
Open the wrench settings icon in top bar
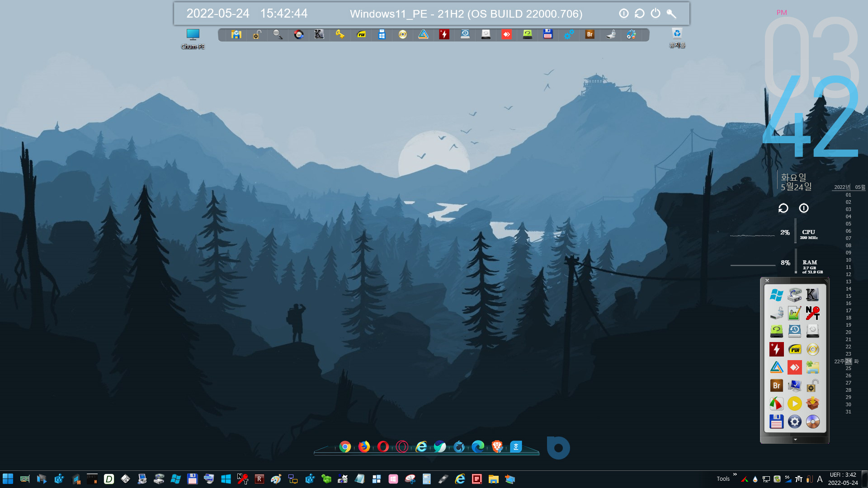pyautogui.click(x=671, y=14)
